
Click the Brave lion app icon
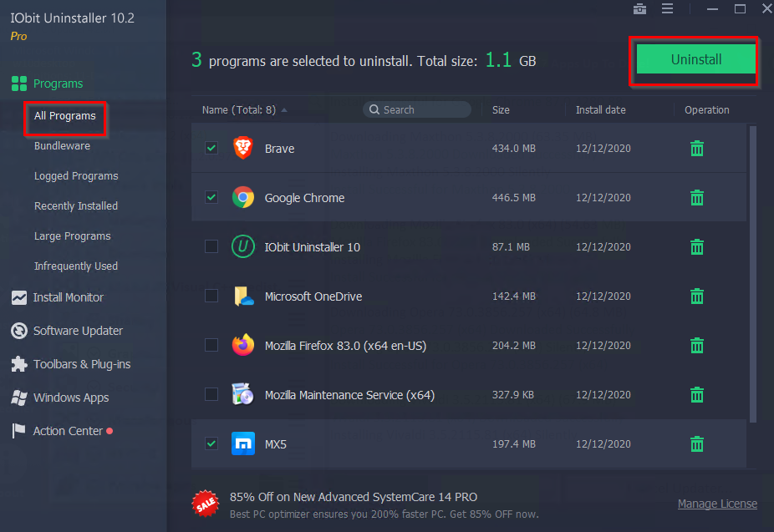pyautogui.click(x=243, y=148)
